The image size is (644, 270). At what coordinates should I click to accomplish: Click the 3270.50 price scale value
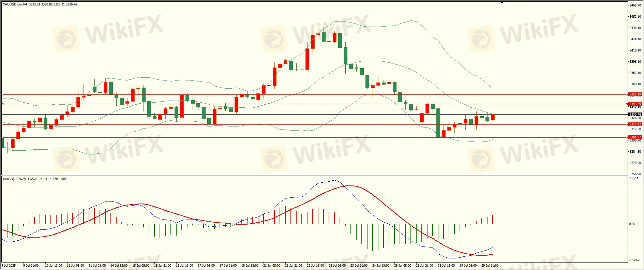pos(635,163)
